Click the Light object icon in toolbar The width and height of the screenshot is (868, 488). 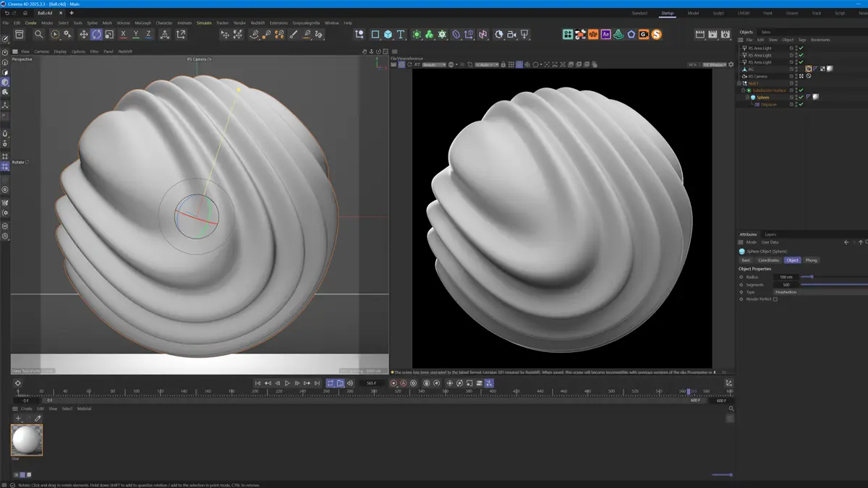pos(524,34)
